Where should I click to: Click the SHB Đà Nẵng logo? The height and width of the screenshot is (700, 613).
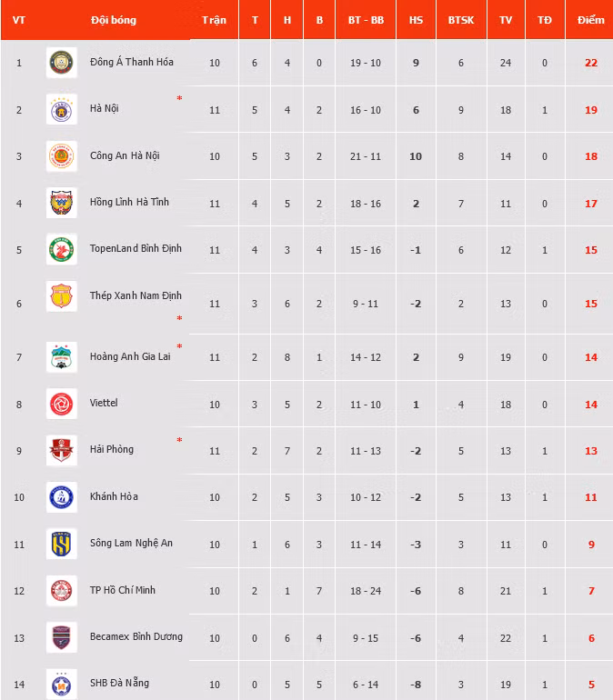[x=62, y=684]
